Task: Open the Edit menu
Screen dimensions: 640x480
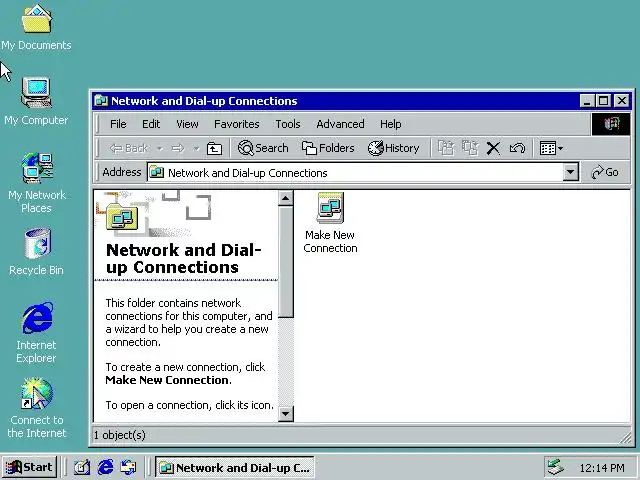Action: click(x=151, y=124)
